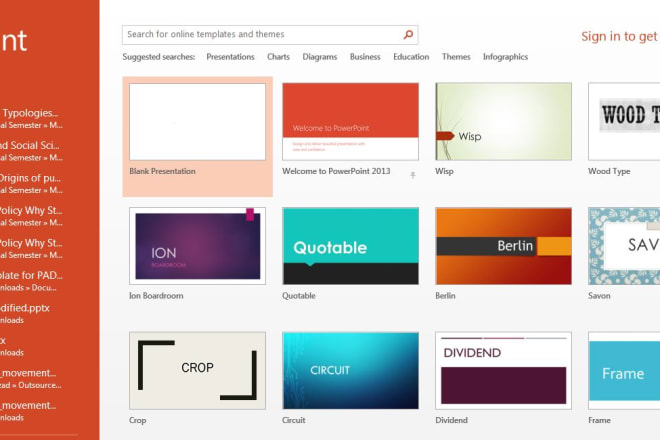660x440 pixels.
Task: Click the 'Circuit' caption below thumbnail
Action: [294, 420]
